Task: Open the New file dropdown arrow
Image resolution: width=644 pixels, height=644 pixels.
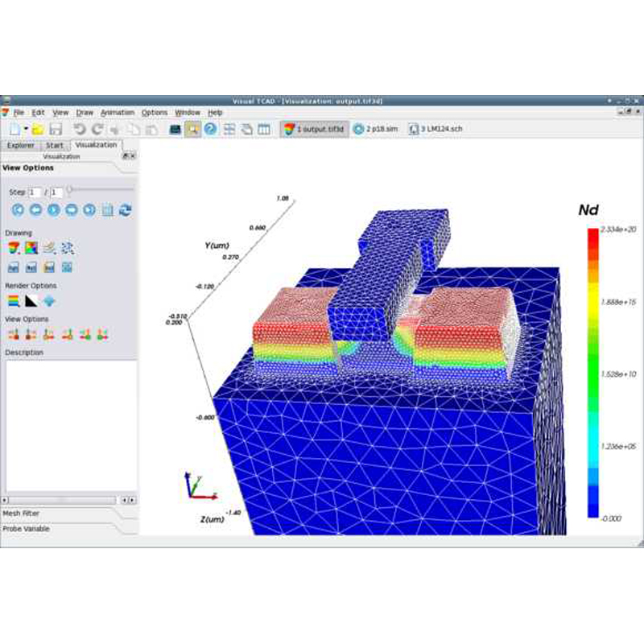Action: 27,130
